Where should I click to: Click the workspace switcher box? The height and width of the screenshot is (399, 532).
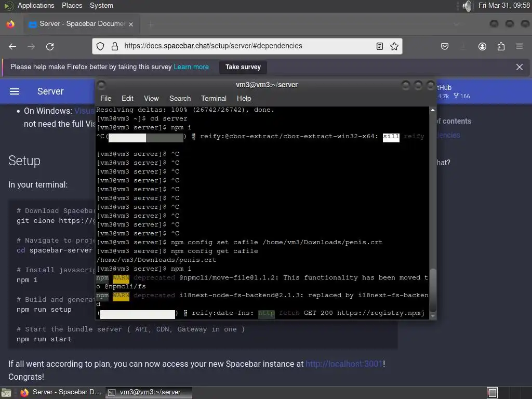tap(492, 393)
